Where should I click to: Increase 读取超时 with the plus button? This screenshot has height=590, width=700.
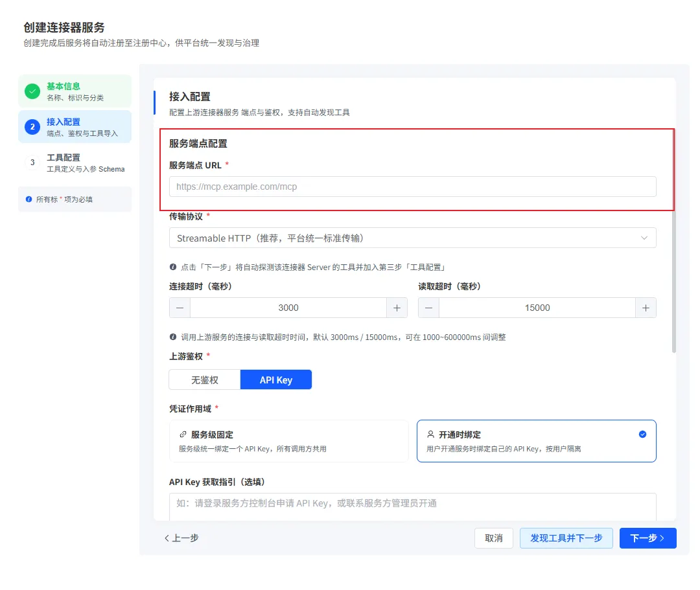646,308
